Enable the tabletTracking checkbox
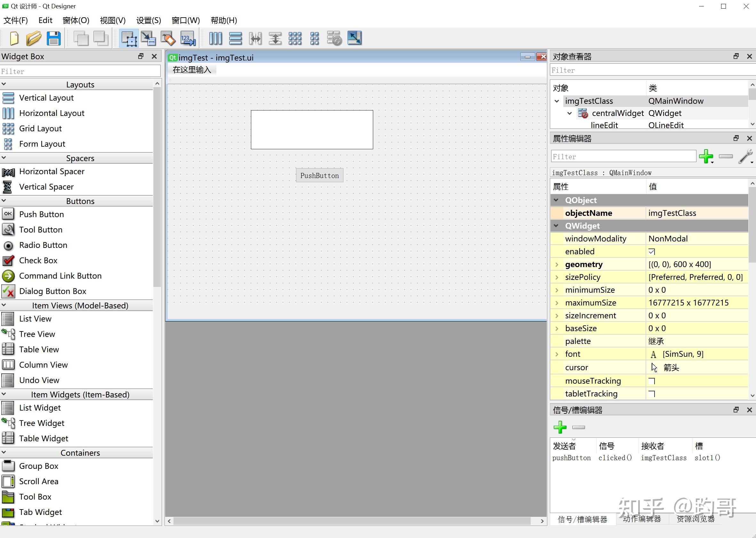Image resolution: width=756 pixels, height=538 pixels. pos(652,394)
